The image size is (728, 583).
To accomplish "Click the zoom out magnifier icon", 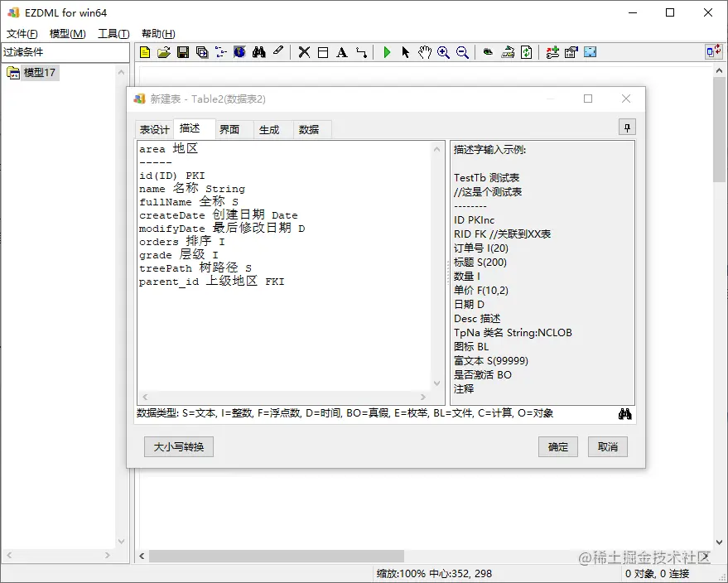I will (x=462, y=52).
